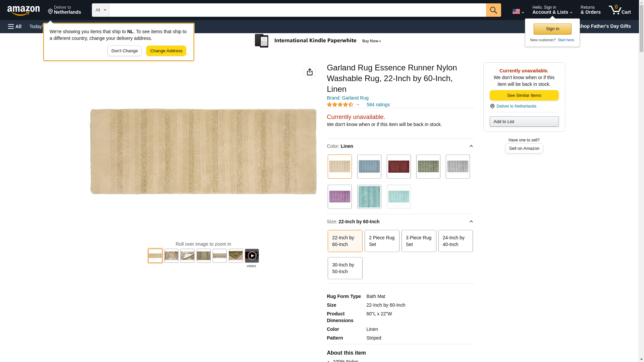
Task: Click the See Similar Items button
Action: pyautogui.click(x=524, y=96)
